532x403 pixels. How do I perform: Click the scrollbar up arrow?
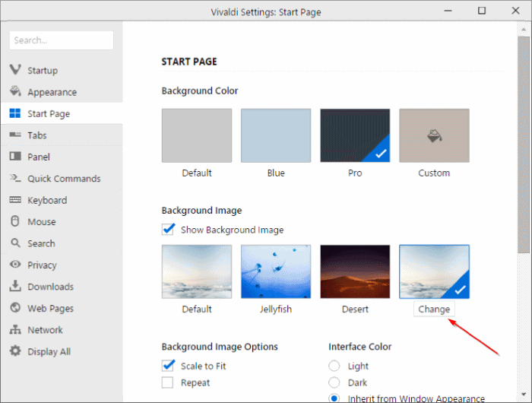[524, 30]
